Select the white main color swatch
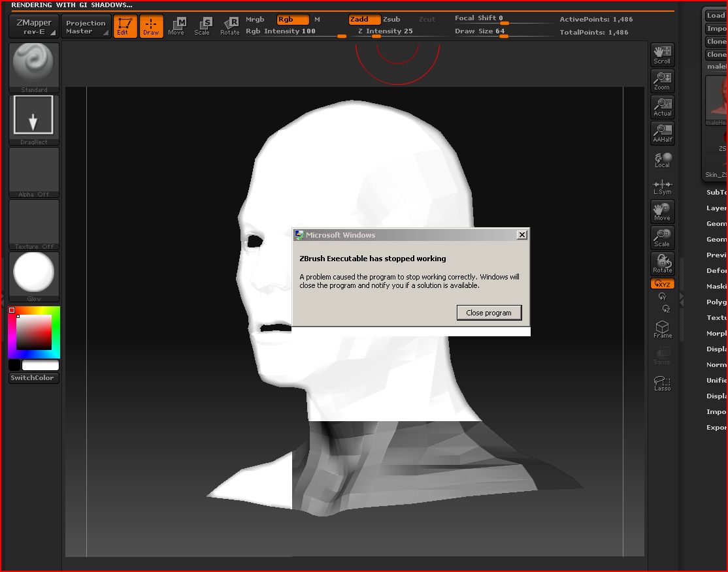 coord(41,365)
